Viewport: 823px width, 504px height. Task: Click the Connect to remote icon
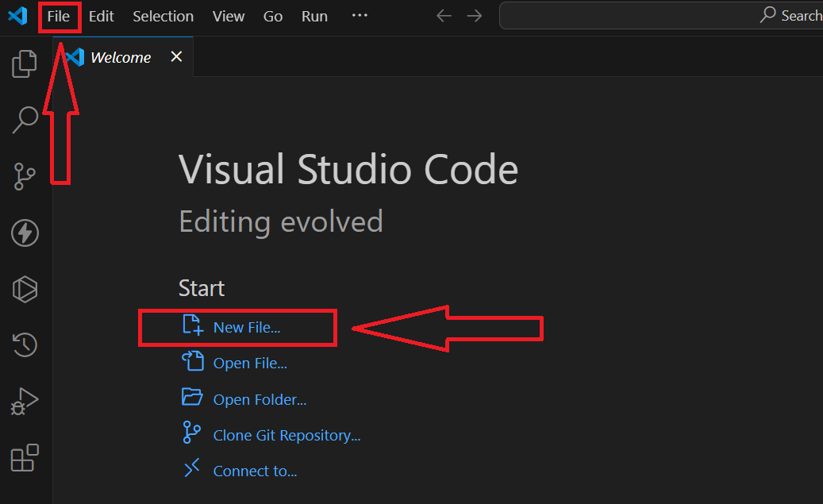point(192,467)
